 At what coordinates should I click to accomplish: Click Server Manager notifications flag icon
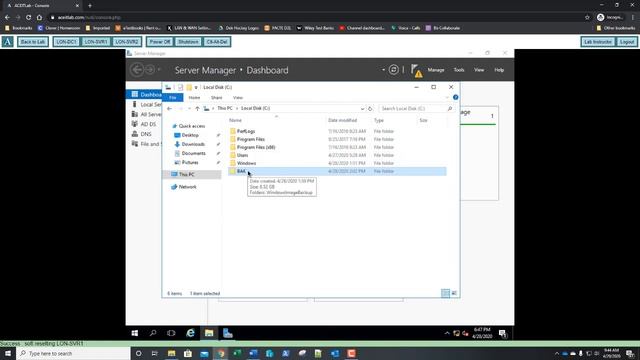click(x=416, y=70)
